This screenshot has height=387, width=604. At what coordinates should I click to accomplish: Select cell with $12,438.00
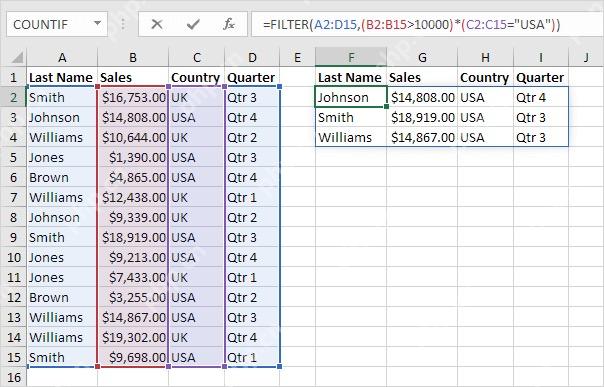coord(133,198)
